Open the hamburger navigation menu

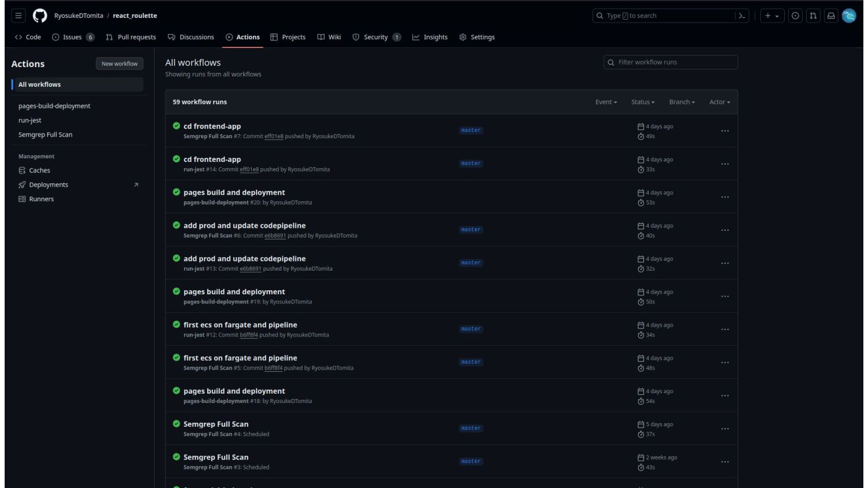pyautogui.click(x=19, y=16)
